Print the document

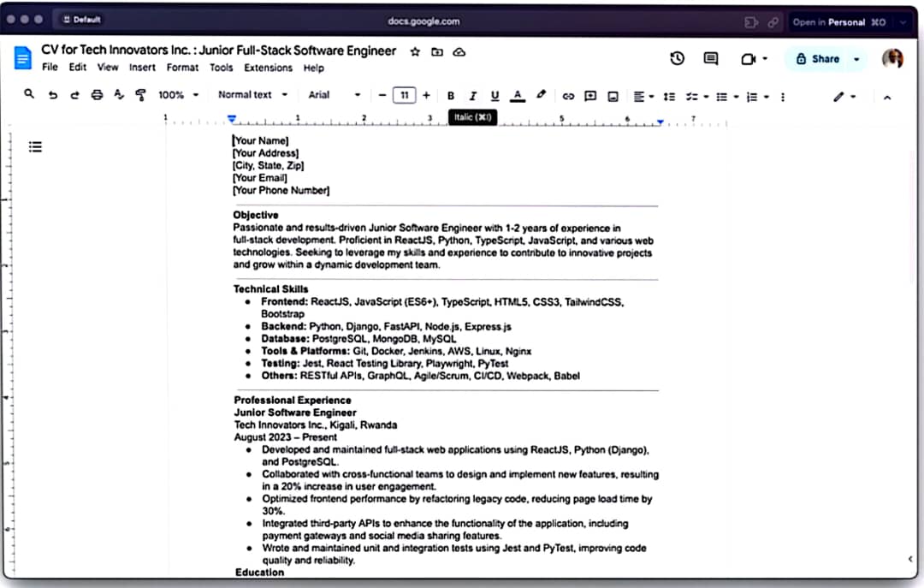click(97, 95)
